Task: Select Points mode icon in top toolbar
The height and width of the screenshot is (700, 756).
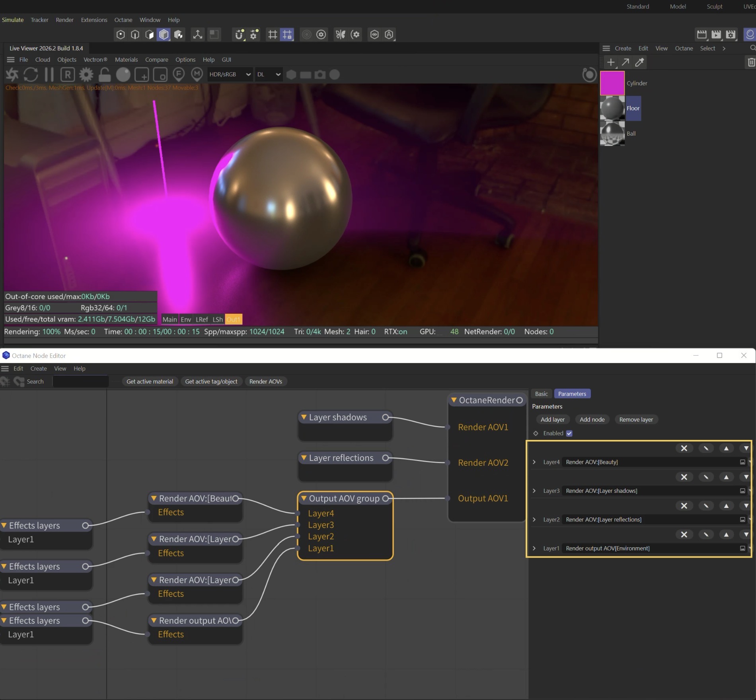Action: coord(121,35)
